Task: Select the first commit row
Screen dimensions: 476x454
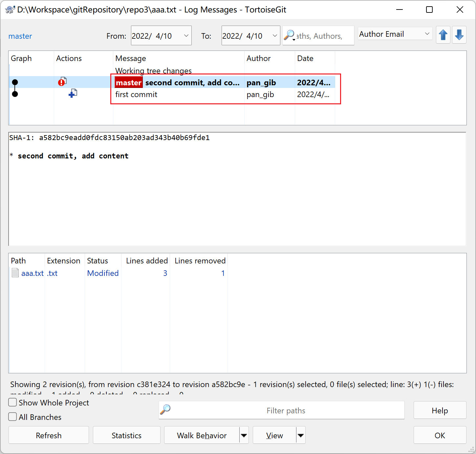Action: click(x=136, y=94)
